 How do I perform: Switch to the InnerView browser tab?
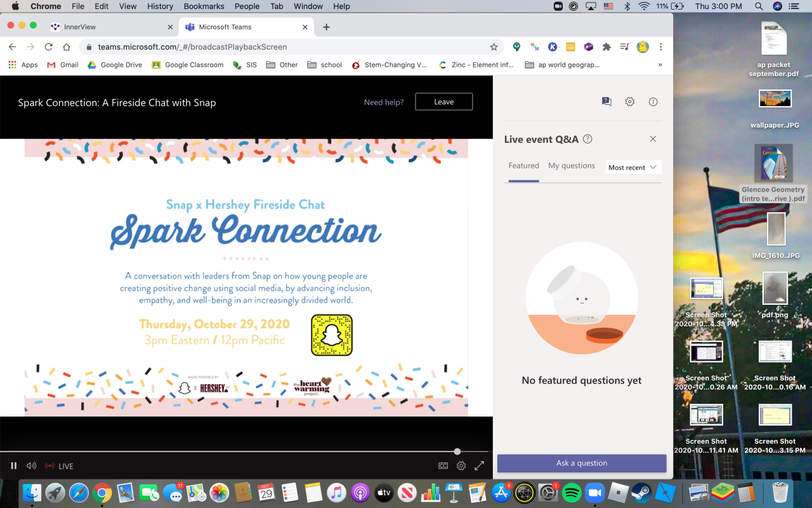coord(111,27)
